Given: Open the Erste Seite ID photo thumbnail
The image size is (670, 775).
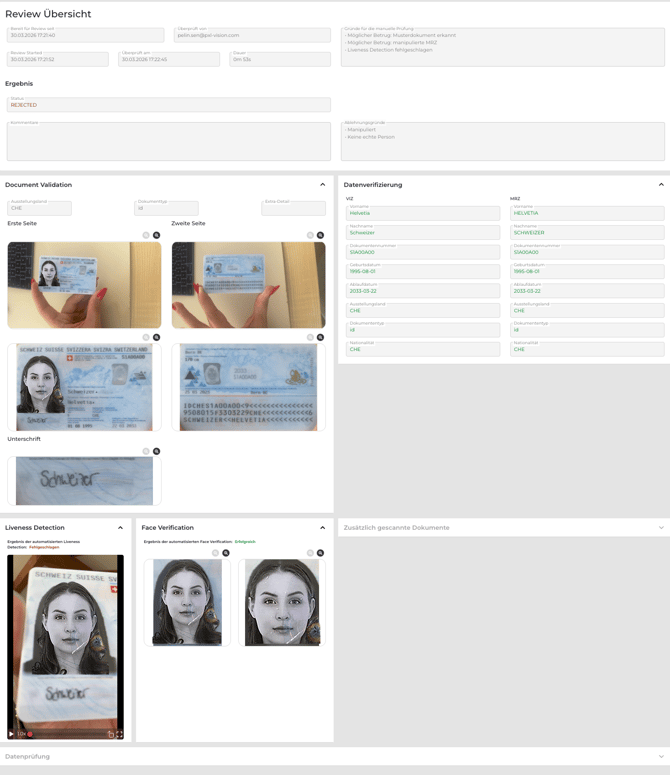Looking at the screenshot, I should (x=84, y=285).
